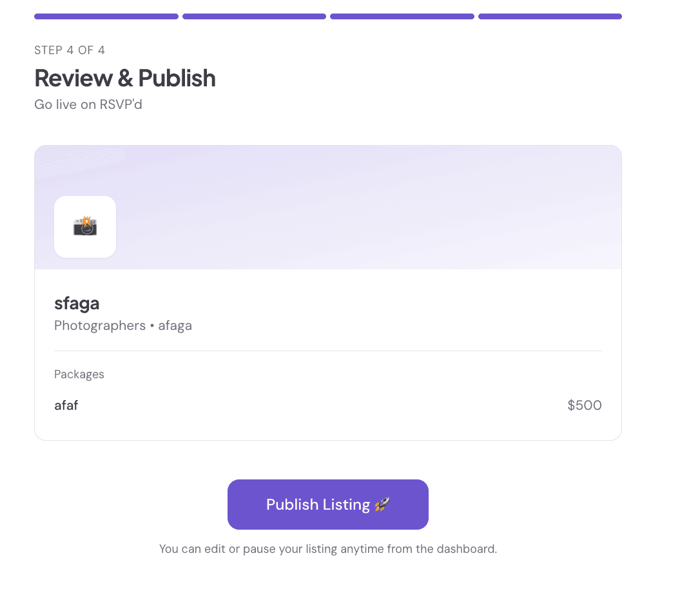Screen dimensions: 700x607
Task: Click the 'Packages' section label
Action: click(79, 374)
